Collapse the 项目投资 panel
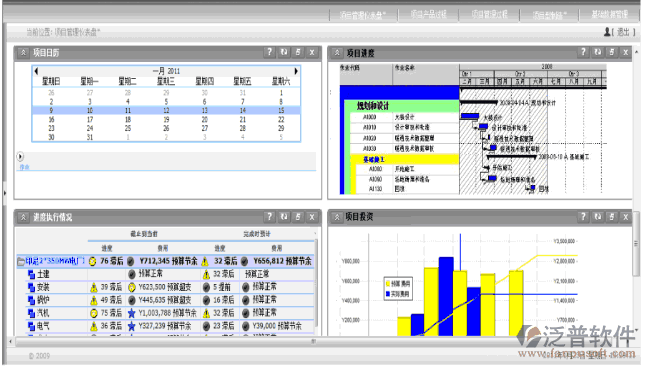The image size is (646, 369). pos(337,217)
